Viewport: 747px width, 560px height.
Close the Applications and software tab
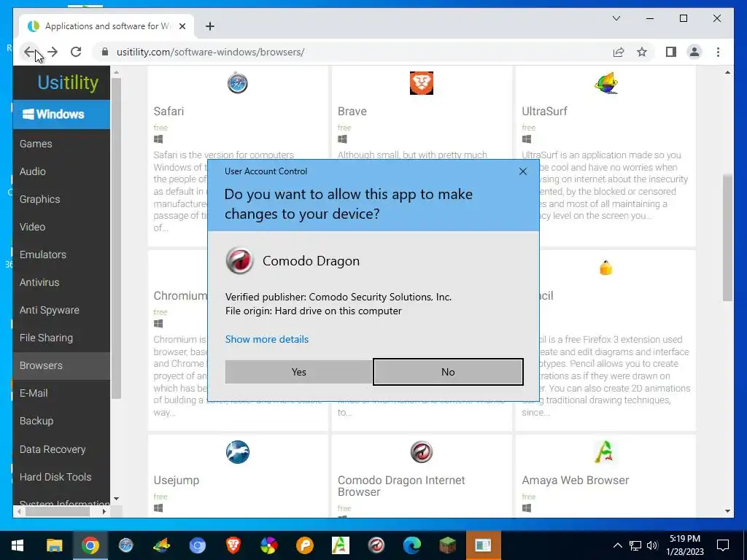tap(182, 26)
